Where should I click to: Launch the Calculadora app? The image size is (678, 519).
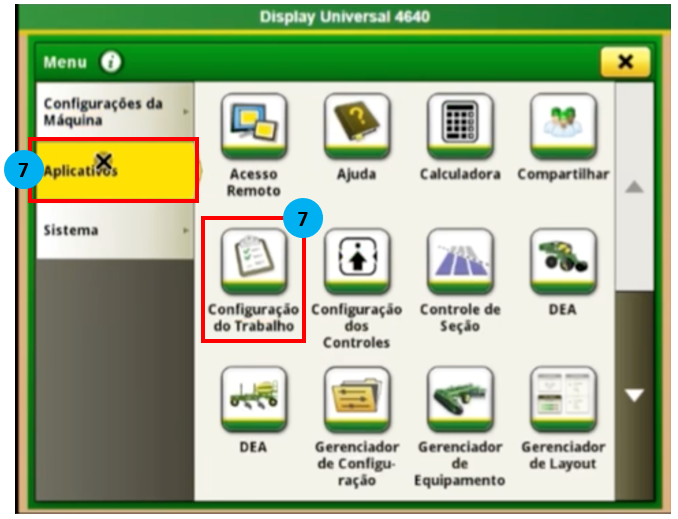point(459,126)
